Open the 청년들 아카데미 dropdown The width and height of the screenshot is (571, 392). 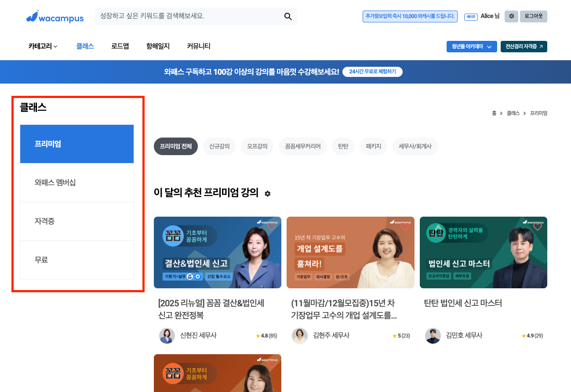[471, 47]
